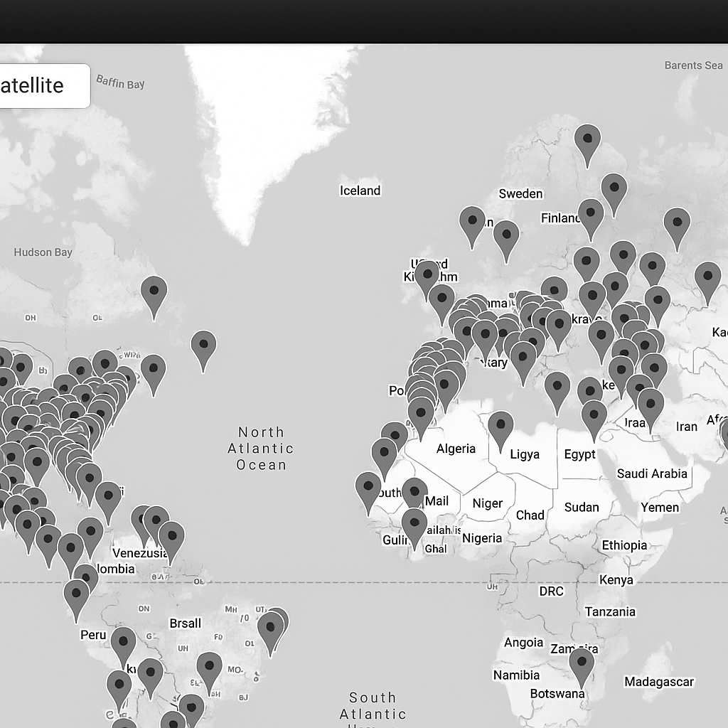Select the pin right of the Peru label
The image size is (728, 728).
[x=123, y=644]
